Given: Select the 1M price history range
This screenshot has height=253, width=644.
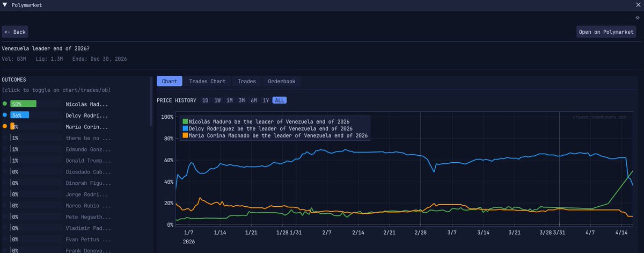Looking at the screenshot, I should pyautogui.click(x=230, y=100).
